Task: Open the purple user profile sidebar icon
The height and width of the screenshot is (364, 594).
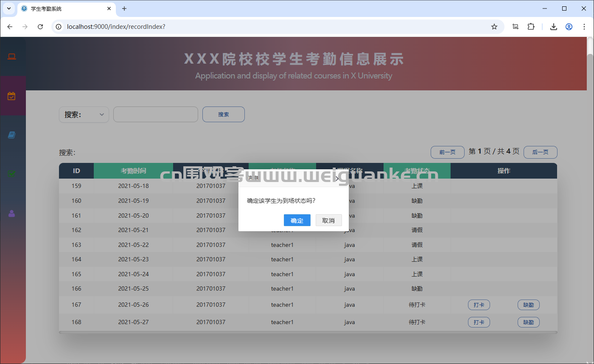Action: [x=11, y=213]
